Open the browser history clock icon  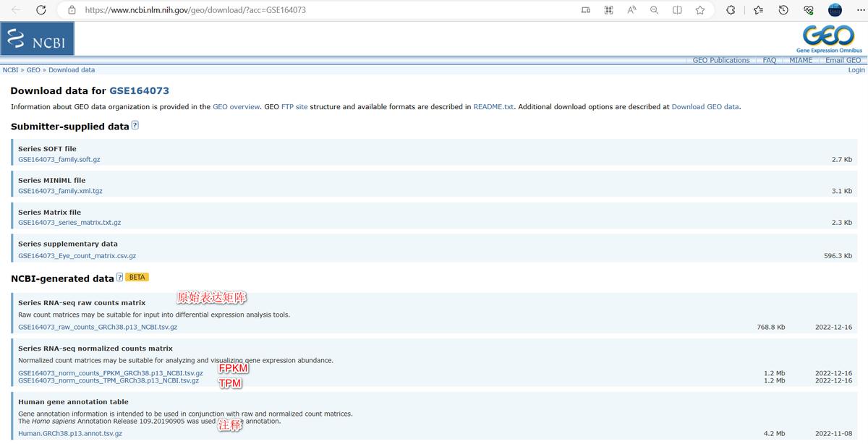(783, 10)
